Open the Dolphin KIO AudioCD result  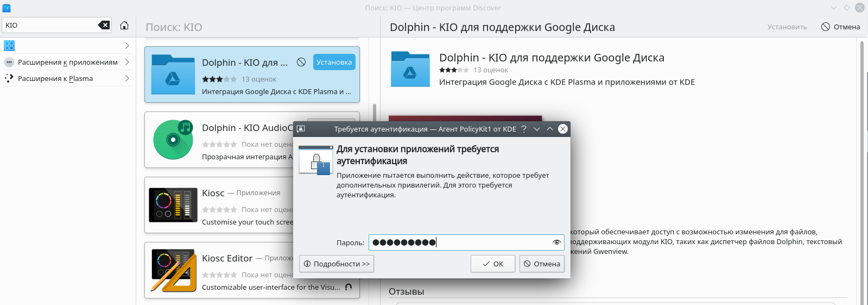219,141
